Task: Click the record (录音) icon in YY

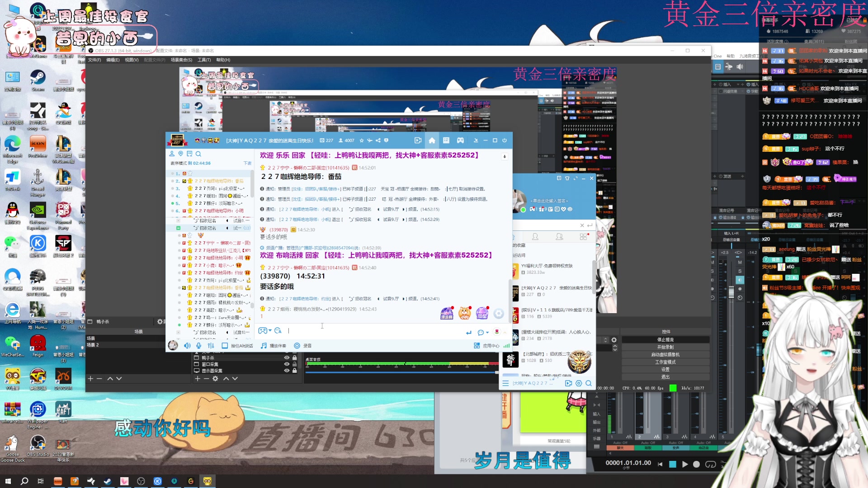Action: (297, 346)
